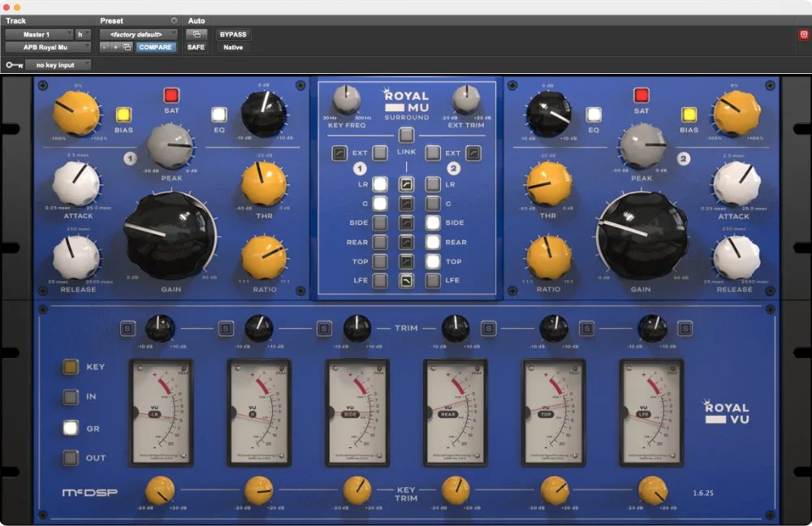Image resolution: width=812 pixels, height=526 pixels.
Task: Toggle compressor 2 EXT key filter icon
Action: click(x=473, y=153)
